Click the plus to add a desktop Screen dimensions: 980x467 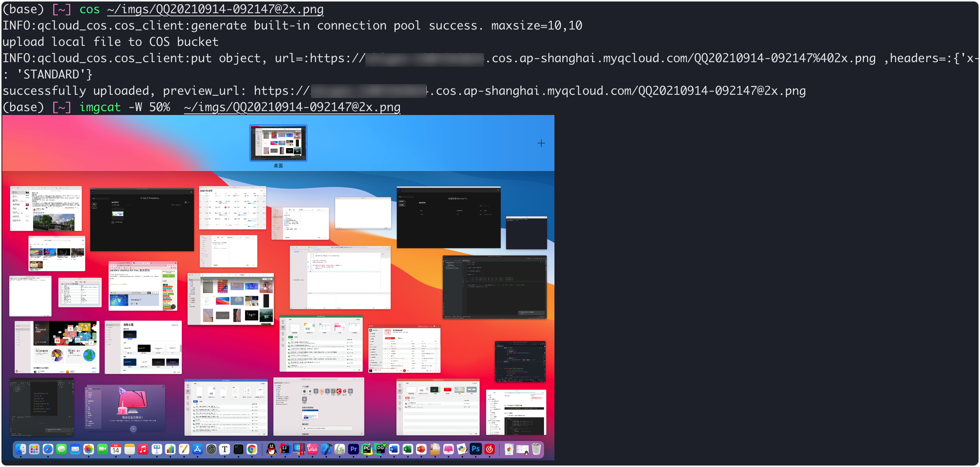pyautogui.click(x=541, y=143)
